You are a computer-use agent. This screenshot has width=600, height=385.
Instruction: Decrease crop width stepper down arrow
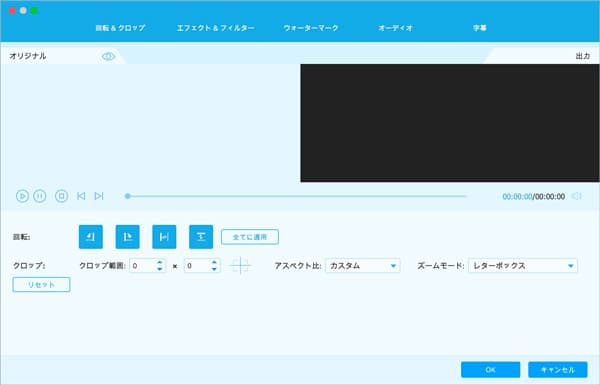pyautogui.click(x=160, y=269)
